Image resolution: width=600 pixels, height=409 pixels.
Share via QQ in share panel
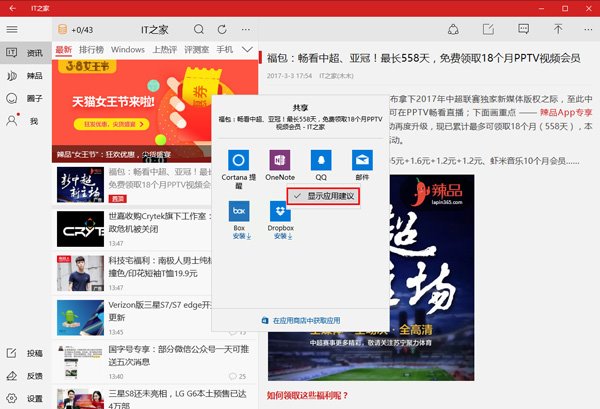coord(321,165)
